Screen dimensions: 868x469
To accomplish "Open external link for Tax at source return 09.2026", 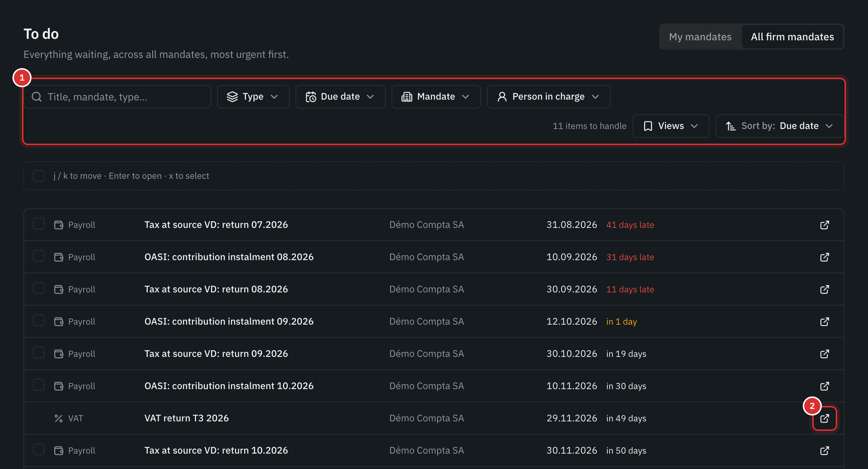I will [824, 354].
